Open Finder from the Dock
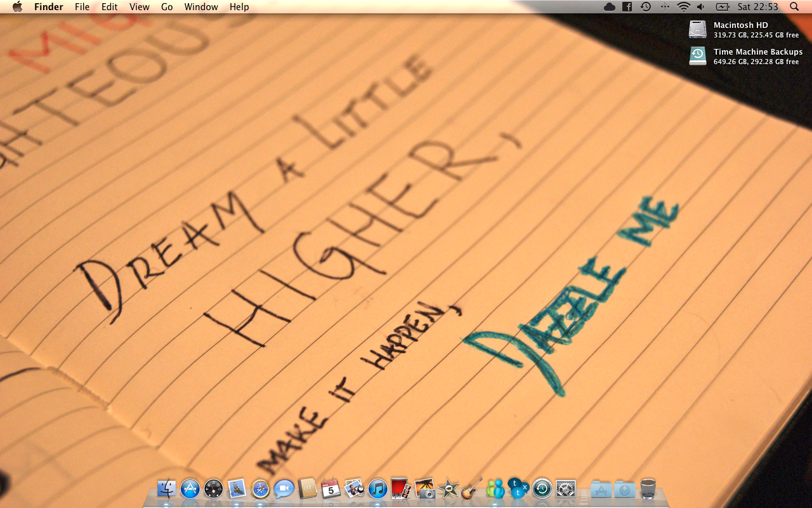 tap(166, 488)
